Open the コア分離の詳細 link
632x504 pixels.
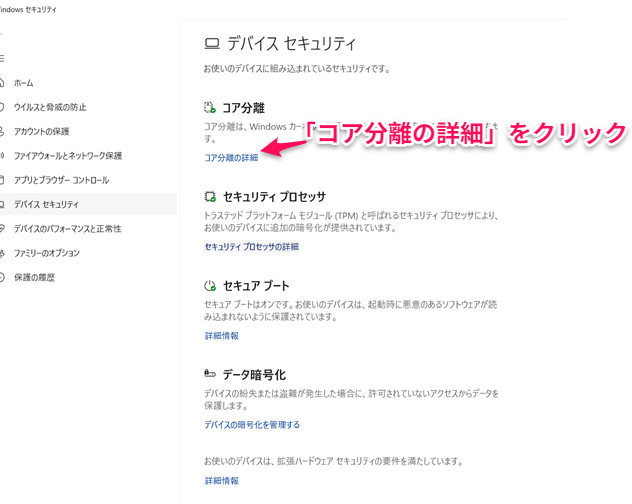[x=231, y=158]
